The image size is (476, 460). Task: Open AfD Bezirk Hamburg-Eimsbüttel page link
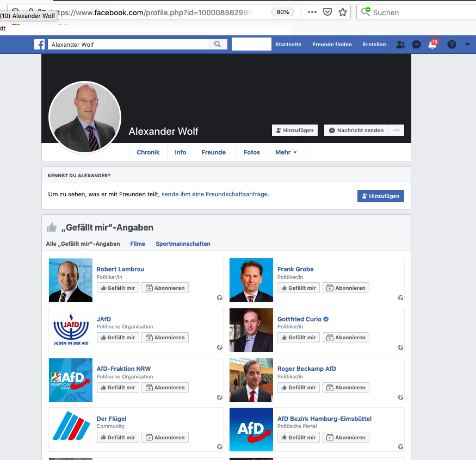tap(325, 419)
